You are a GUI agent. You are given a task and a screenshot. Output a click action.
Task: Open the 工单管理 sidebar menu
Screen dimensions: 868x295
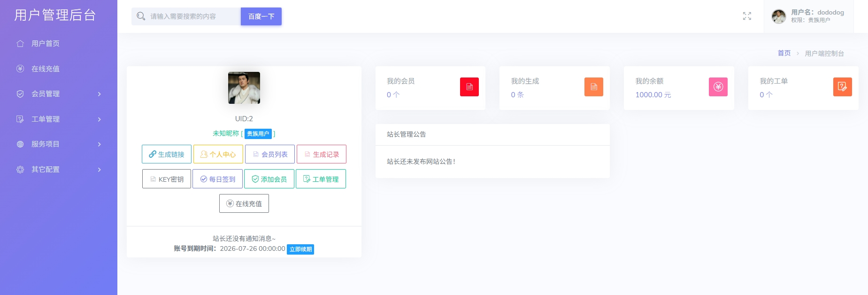pyautogui.click(x=59, y=119)
